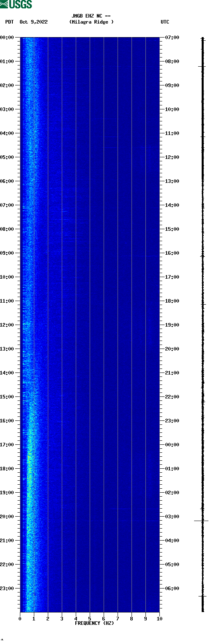Click the 06:00 label on UTC axis

click(x=172, y=589)
